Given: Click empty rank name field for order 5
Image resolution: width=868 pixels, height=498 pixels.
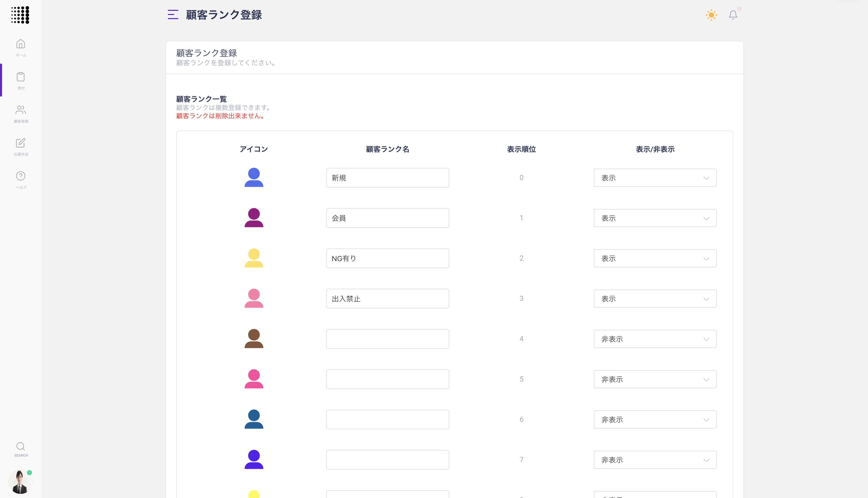Looking at the screenshot, I should click(387, 379).
